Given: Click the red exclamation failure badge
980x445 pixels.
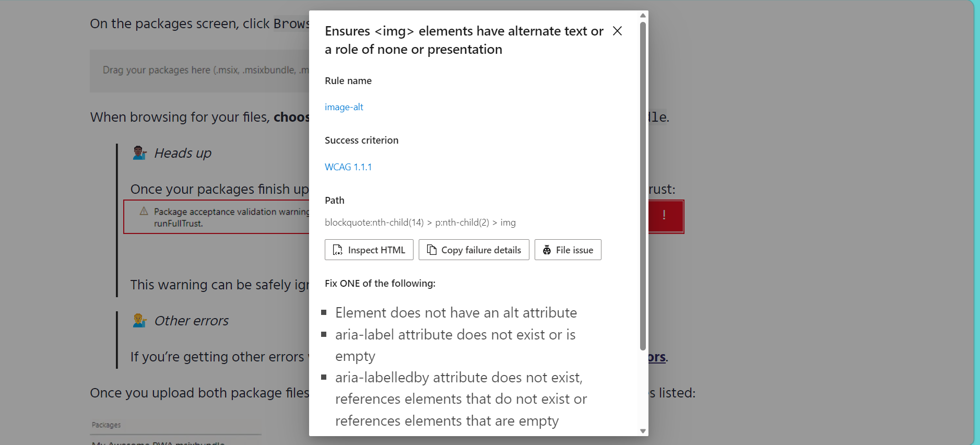Looking at the screenshot, I should click(664, 216).
